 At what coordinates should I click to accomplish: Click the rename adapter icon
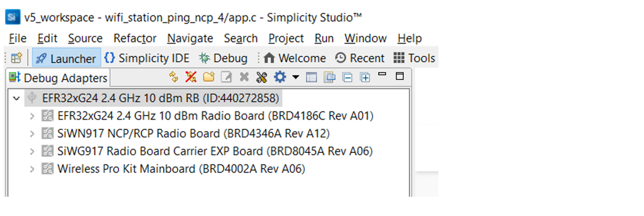tap(226, 77)
